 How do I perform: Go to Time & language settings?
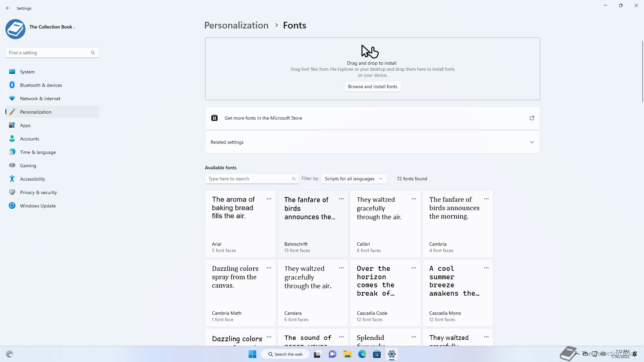coord(52,152)
